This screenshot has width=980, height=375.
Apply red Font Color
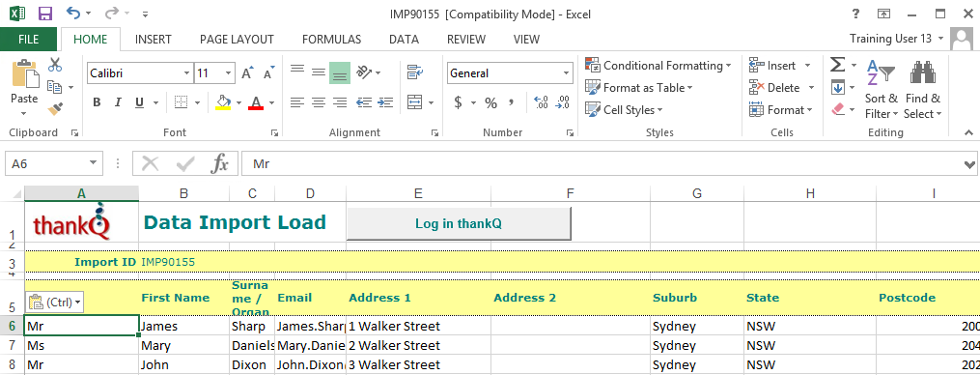[256, 102]
